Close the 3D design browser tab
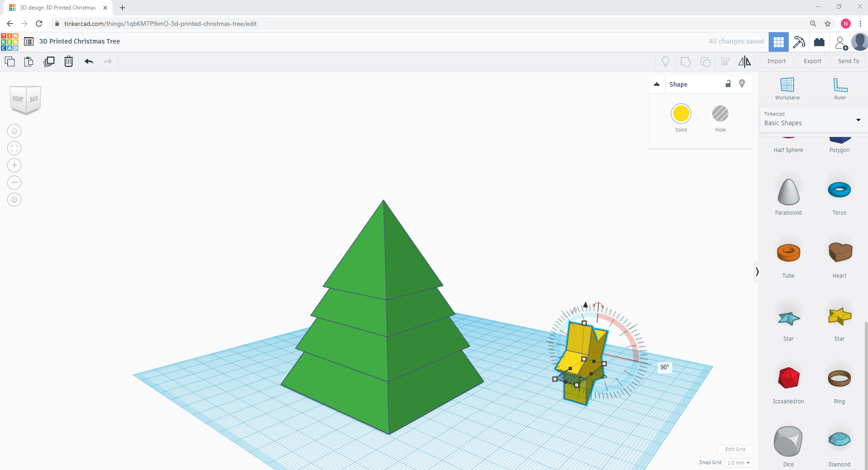The image size is (868, 470). [x=105, y=8]
